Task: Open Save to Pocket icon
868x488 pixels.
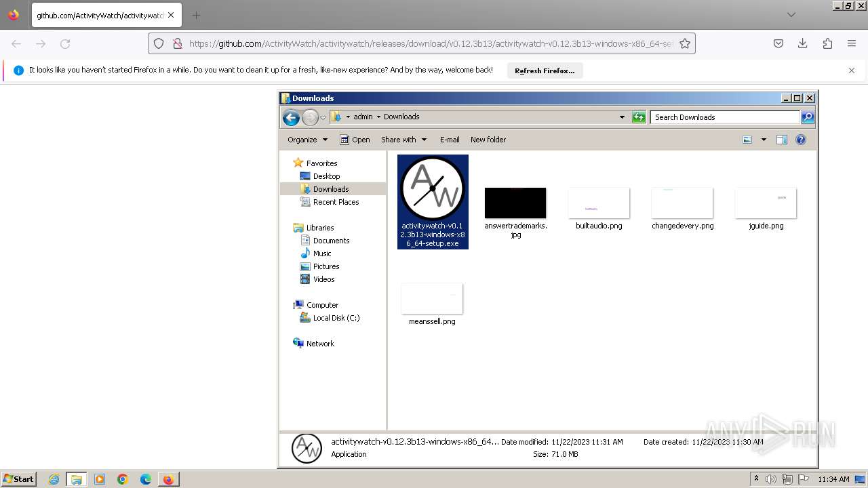Action: [778, 43]
